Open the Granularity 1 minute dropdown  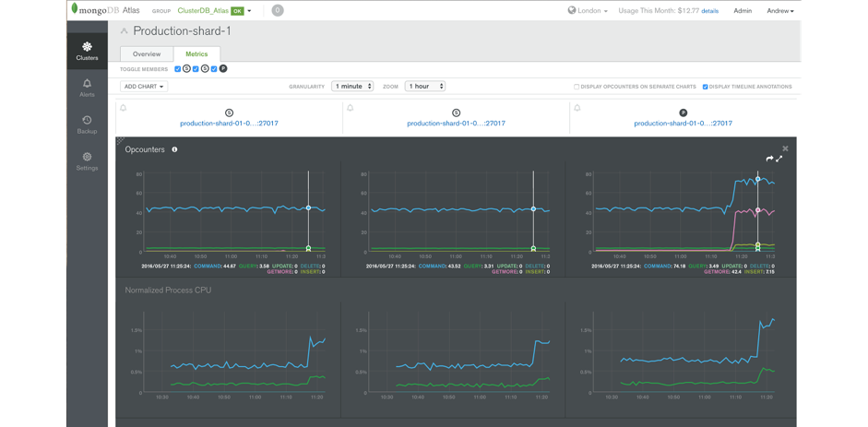click(352, 87)
